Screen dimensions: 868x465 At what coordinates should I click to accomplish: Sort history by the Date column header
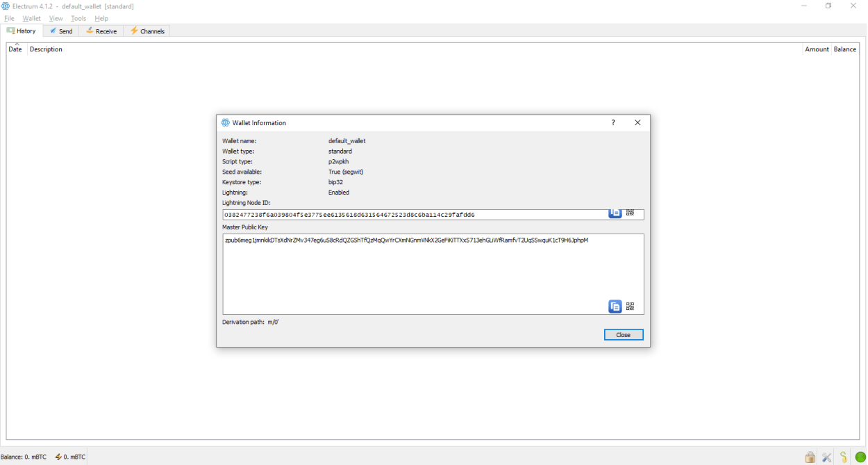15,49
